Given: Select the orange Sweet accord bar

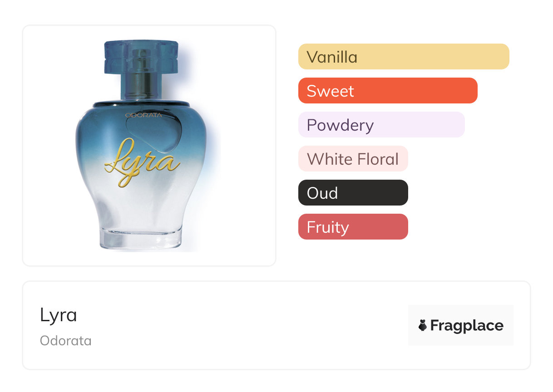Looking at the screenshot, I should pos(387,91).
